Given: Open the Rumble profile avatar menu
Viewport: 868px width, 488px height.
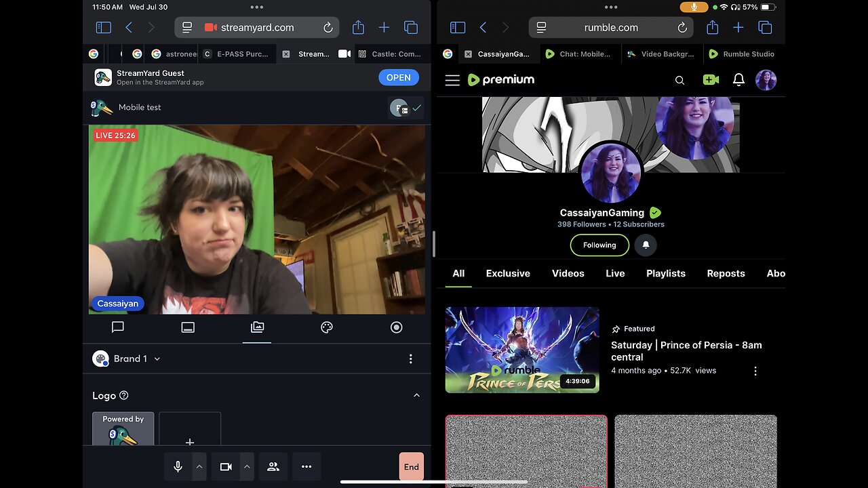Looking at the screenshot, I should coord(766,80).
